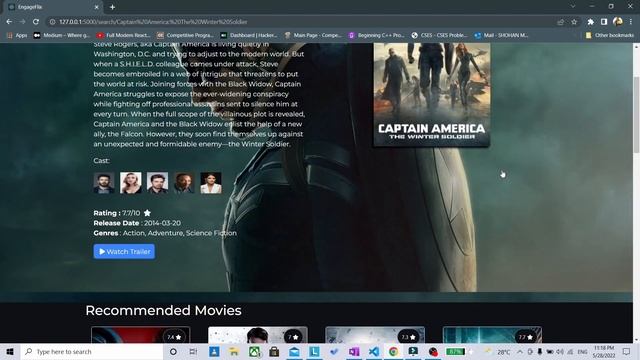Switch to Visual Studio Code on the taskbar

(x=373, y=351)
